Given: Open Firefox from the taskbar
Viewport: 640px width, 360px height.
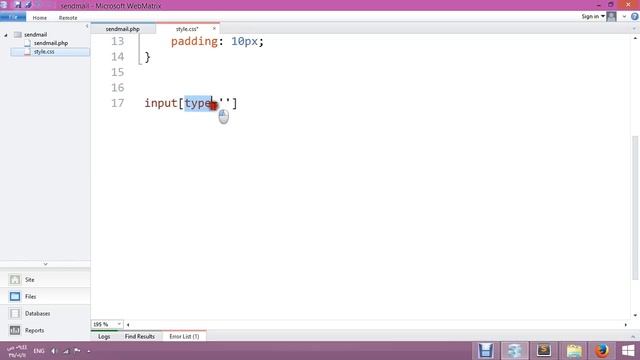Looking at the screenshot, I should (602, 350).
